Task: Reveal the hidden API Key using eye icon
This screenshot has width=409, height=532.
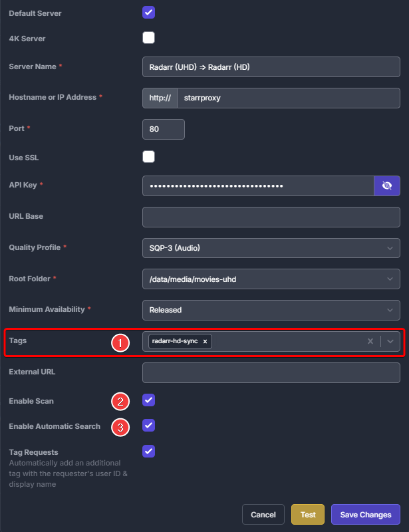Action: point(387,186)
